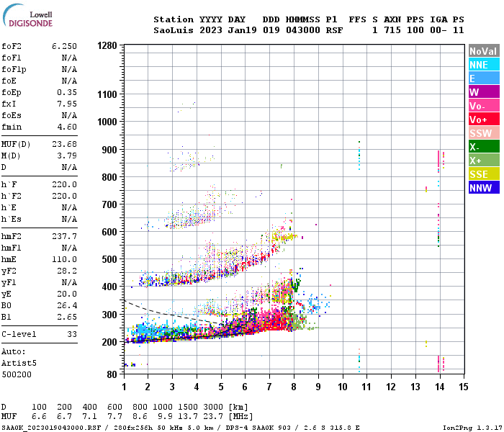Viewport: 504px width, 432px height.
Task: Click the hmE value 110.0
Action: (x=64, y=259)
